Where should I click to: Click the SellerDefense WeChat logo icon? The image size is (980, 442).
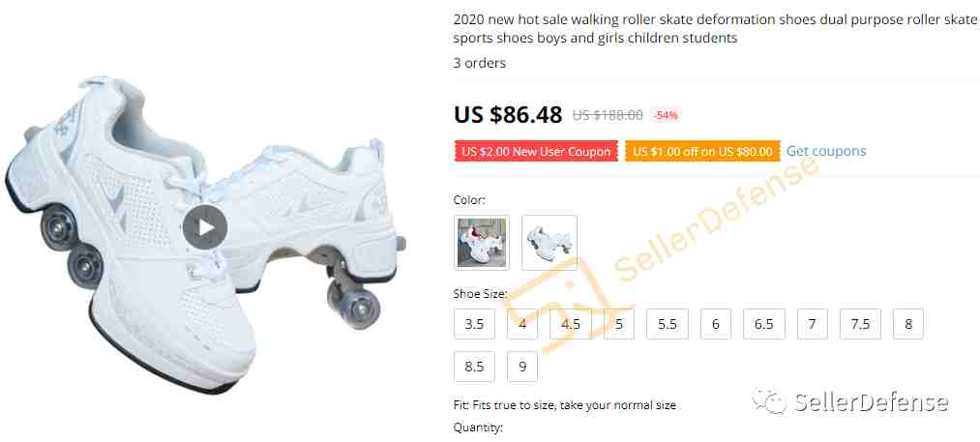[769, 400]
